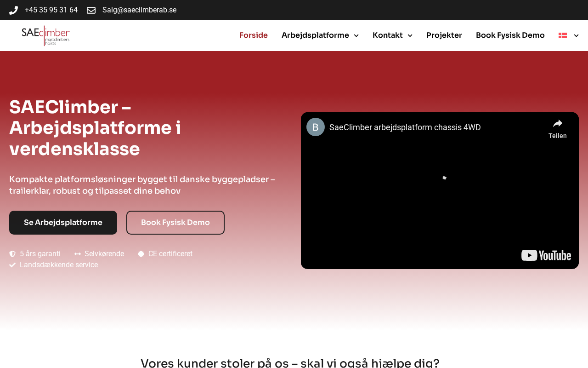Click checkmark icon beside Landsdækkende service
Screen dimensions: 588x368
(x=12, y=265)
